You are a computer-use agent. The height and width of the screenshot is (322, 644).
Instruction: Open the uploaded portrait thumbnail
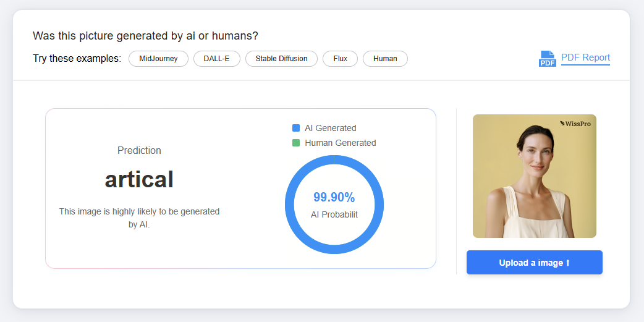pyautogui.click(x=534, y=176)
